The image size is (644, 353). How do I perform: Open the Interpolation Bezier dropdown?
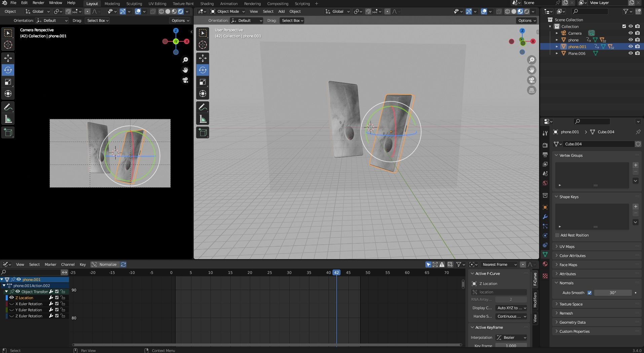click(x=511, y=338)
